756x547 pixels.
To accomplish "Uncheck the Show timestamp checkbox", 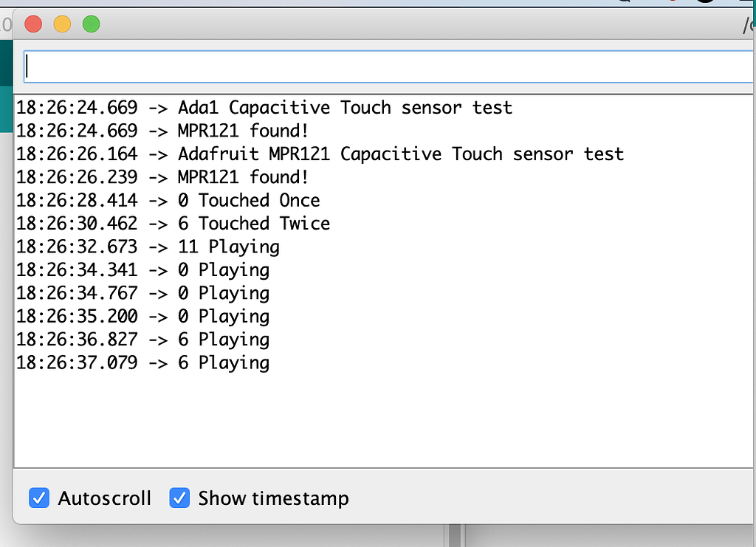I will [x=179, y=498].
